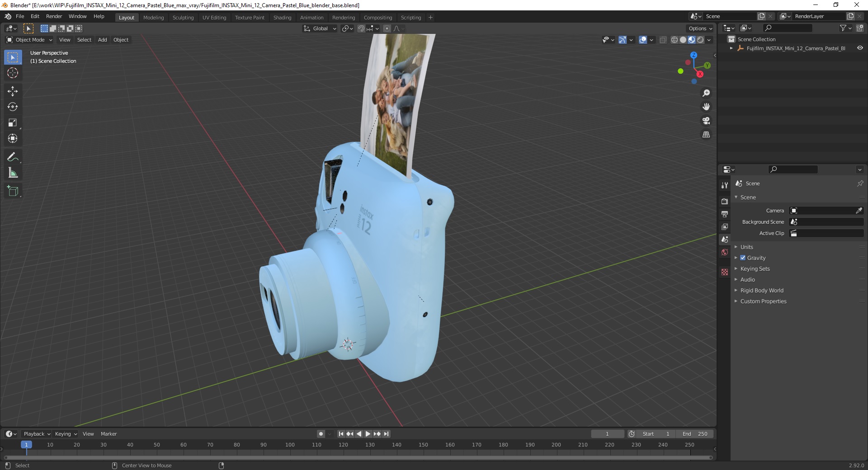
Task: Click the current frame number field
Action: coord(607,434)
